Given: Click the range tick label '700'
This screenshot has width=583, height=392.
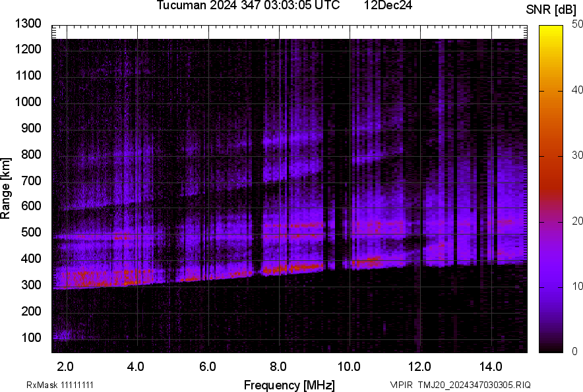Looking at the screenshot, I should tap(31, 181).
